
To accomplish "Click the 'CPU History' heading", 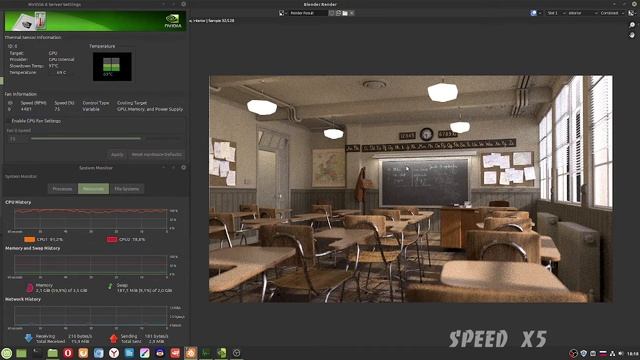I will (18, 202).
